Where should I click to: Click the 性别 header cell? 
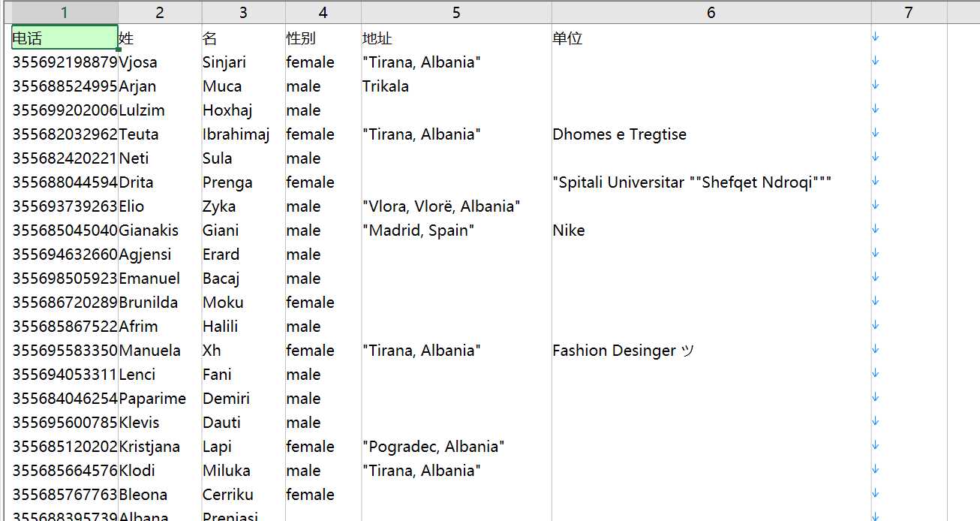point(323,38)
